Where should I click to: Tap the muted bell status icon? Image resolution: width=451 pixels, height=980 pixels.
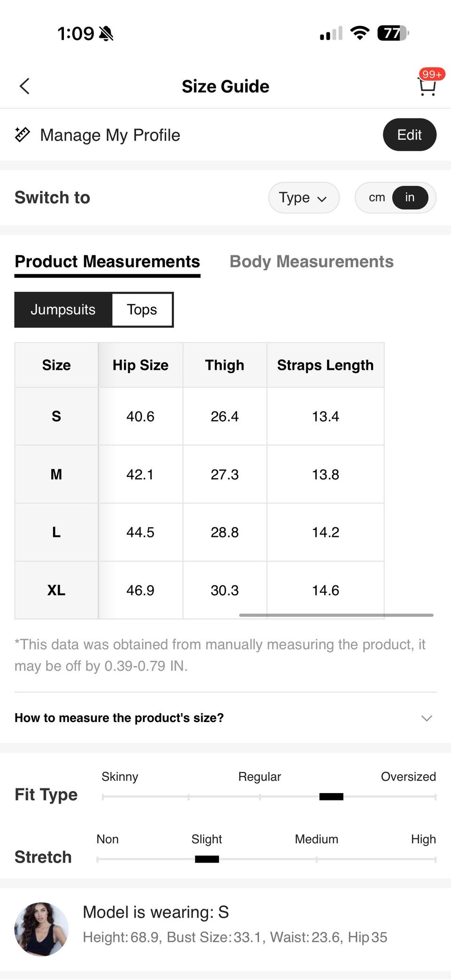(x=106, y=33)
